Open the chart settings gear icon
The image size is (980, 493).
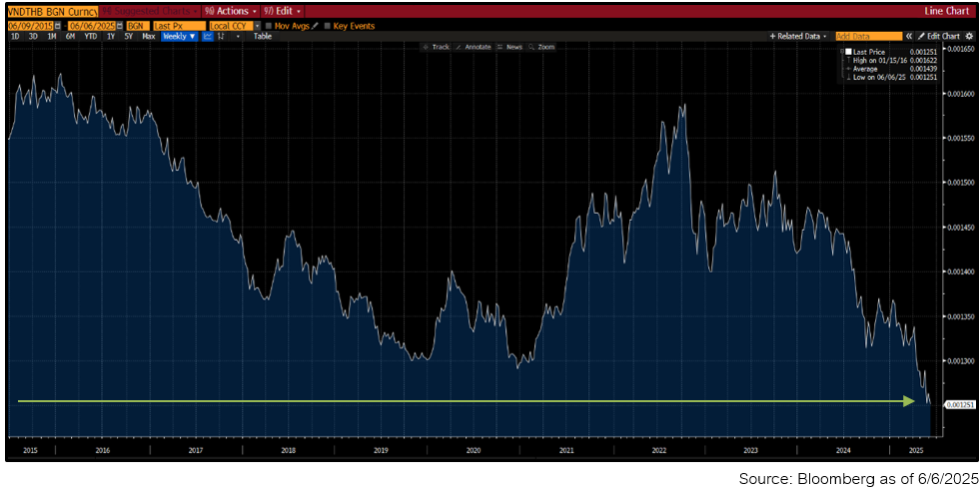coord(969,36)
